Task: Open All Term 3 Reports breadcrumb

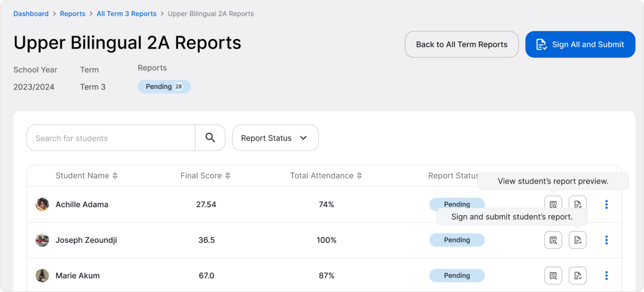Action: pos(127,14)
